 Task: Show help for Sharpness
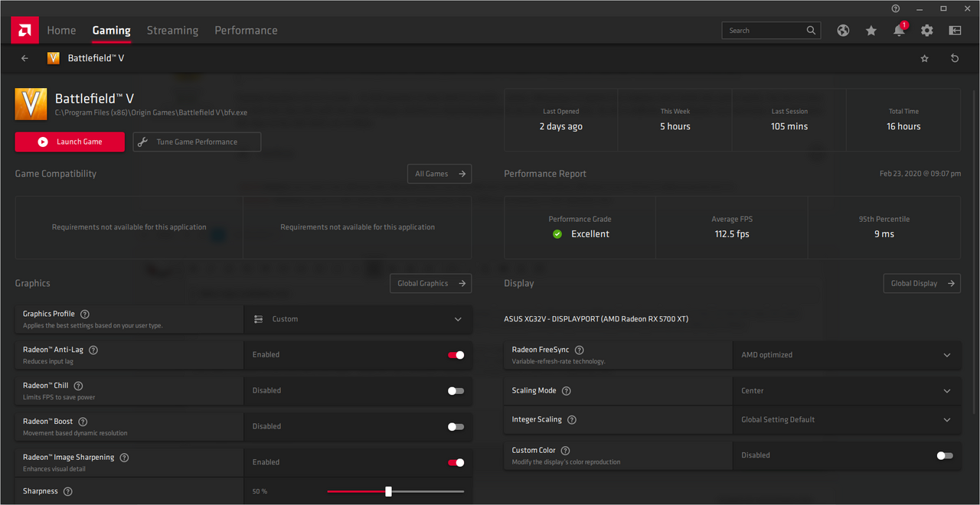tap(67, 491)
